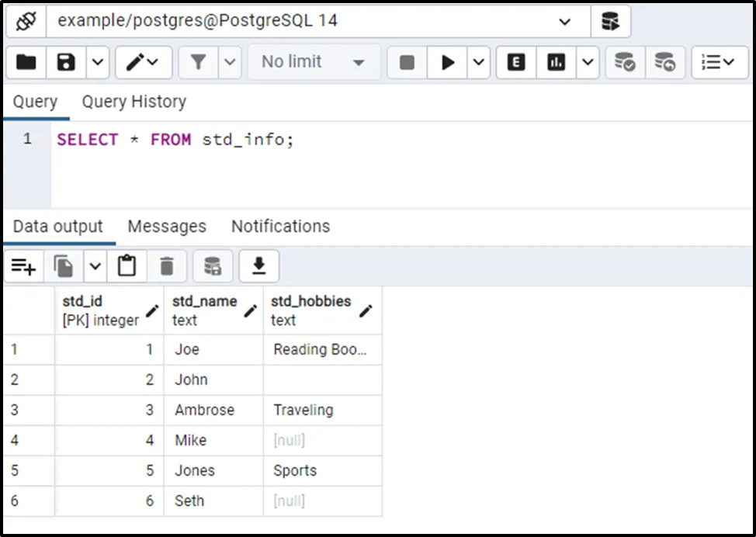Edit the std_hobbies column pencil icon
Screen dimensions: 756x537
tap(366, 310)
